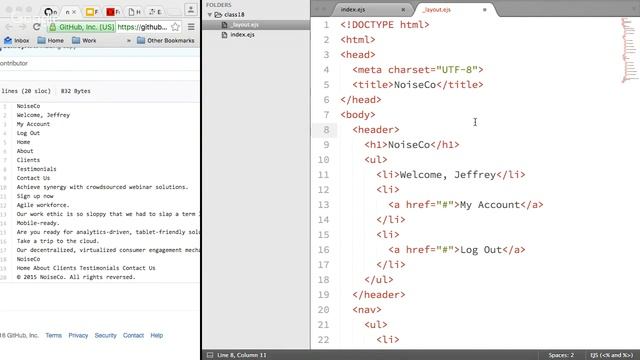Click the <h1>NoiseCo</h1> line
640x360 pixels.
(412, 145)
